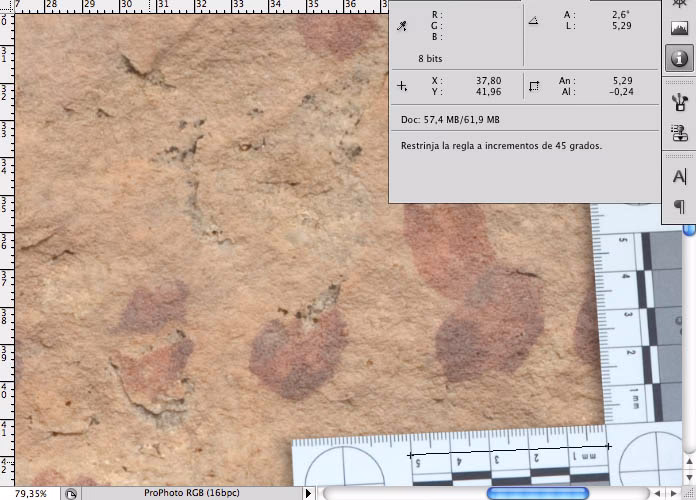
Task: Click the ruler origin corner box
Action: pyautogui.click(x=5, y=5)
